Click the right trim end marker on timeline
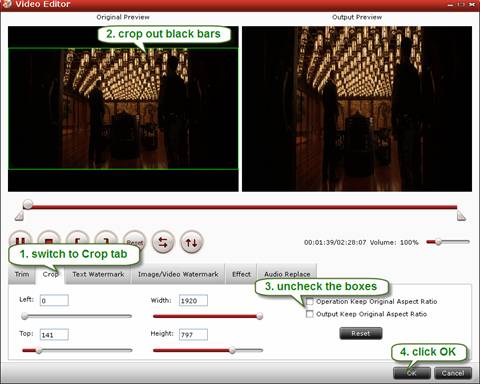 (x=461, y=216)
